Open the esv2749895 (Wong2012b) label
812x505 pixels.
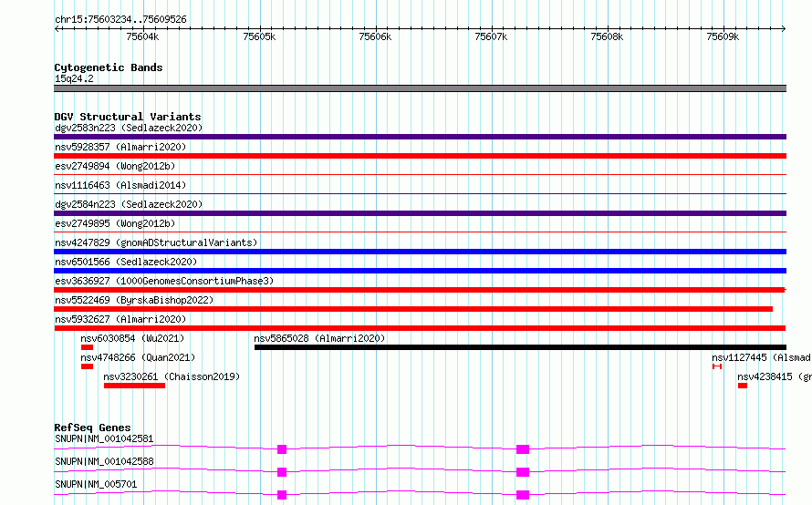click(x=115, y=223)
